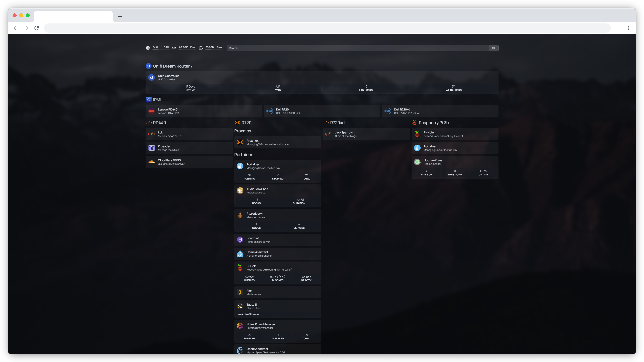The image size is (644, 362).
Task: Click the Home Assistant icon
Action: [240, 254]
